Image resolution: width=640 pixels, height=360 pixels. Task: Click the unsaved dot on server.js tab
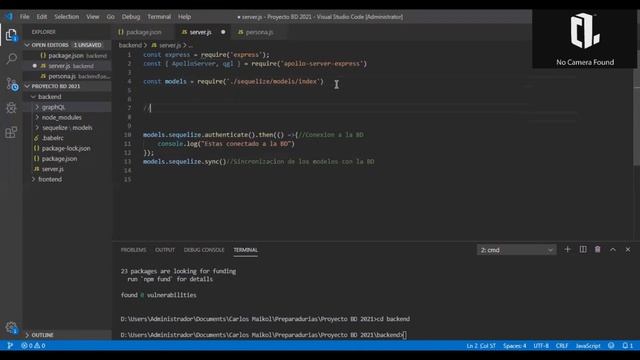pos(223,32)
